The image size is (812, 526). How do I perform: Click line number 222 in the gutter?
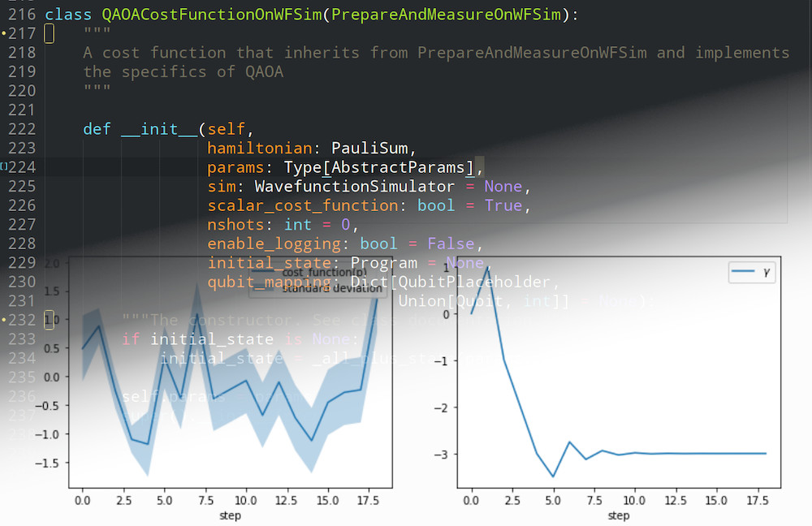(21, 129)
